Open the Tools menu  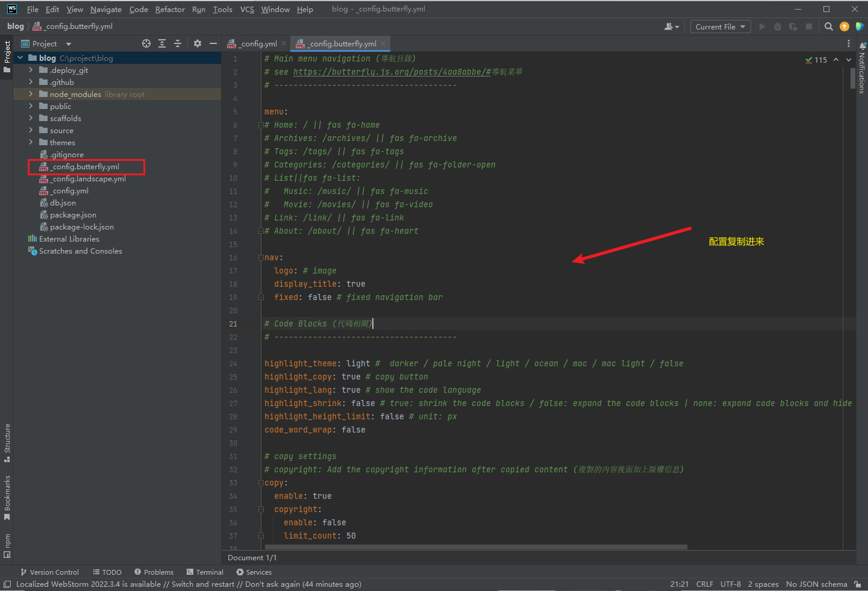(222, 9)
